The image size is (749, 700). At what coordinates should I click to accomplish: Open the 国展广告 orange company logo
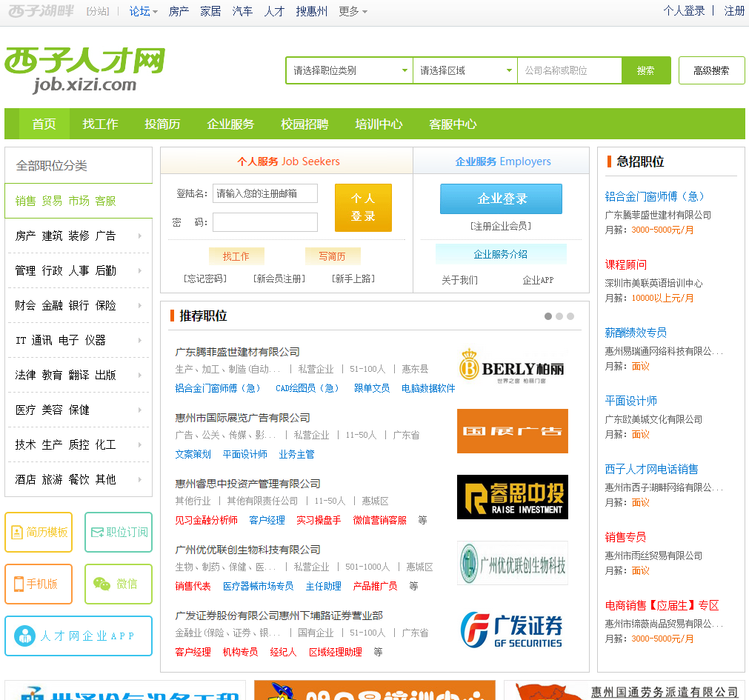[x=513, y=430]
